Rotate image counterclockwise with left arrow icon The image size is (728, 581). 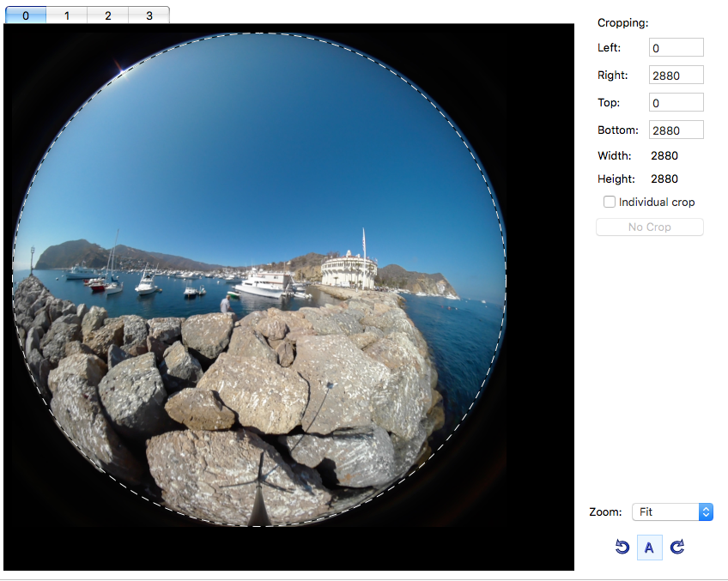[x=622, y=548]
